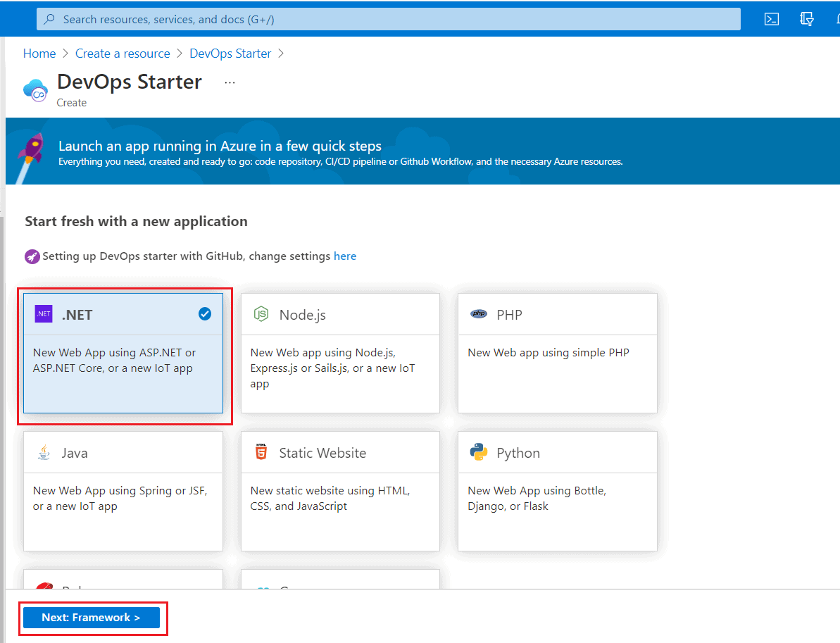The height and width of the screenshot is (643, 840).
Task: Click the Java coffee cup icon
Action: click(x=44, y=452)
